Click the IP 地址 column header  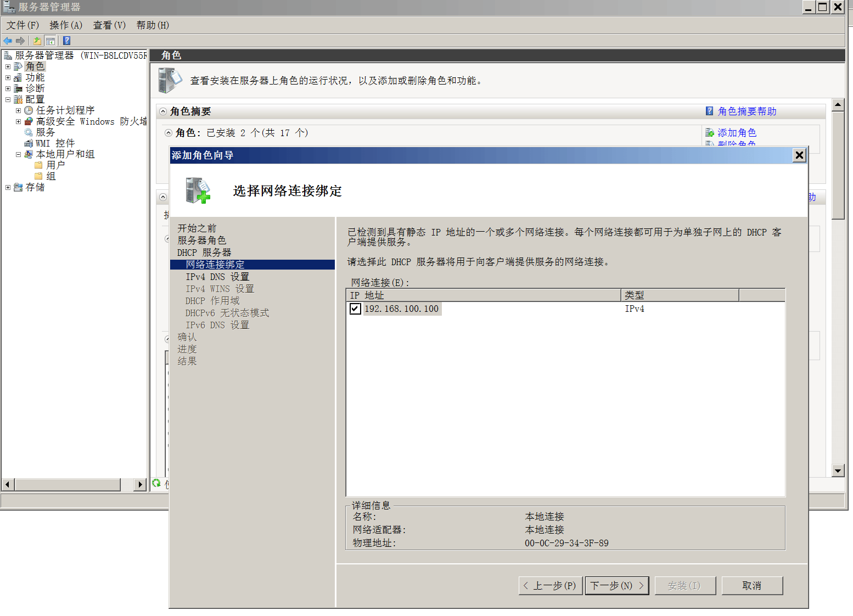coord(484,295)
